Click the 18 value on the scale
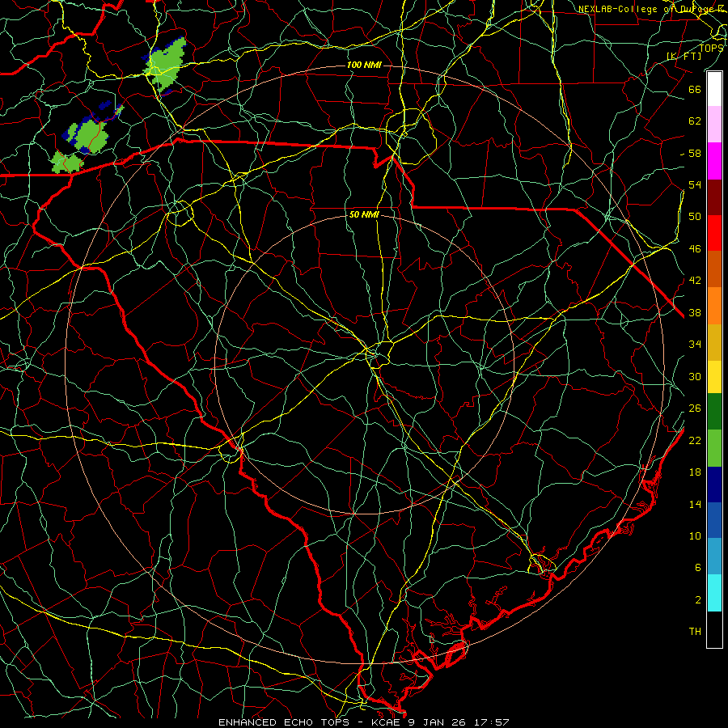The width and height of the screenshot is (728, 728). (695, 472)
